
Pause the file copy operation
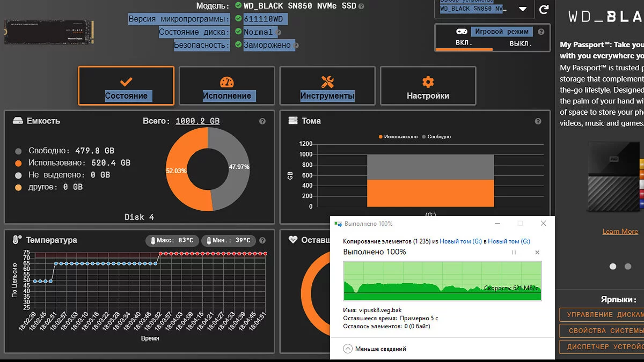[x=514, y=252]
